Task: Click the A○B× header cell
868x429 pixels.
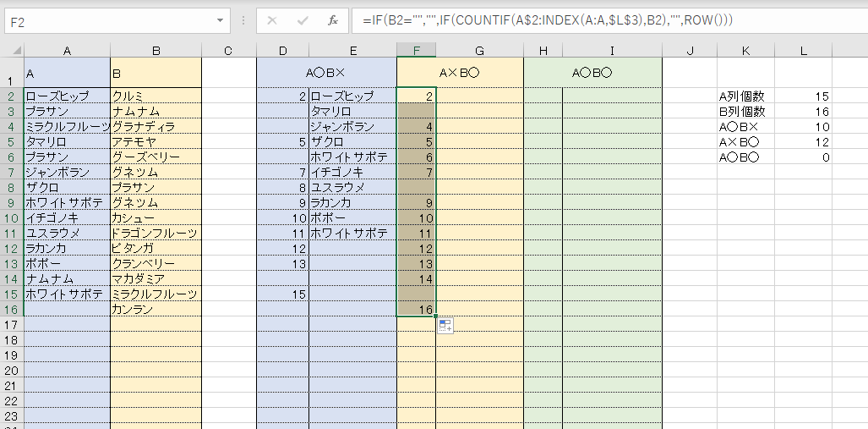Action: tap(326, 73)
